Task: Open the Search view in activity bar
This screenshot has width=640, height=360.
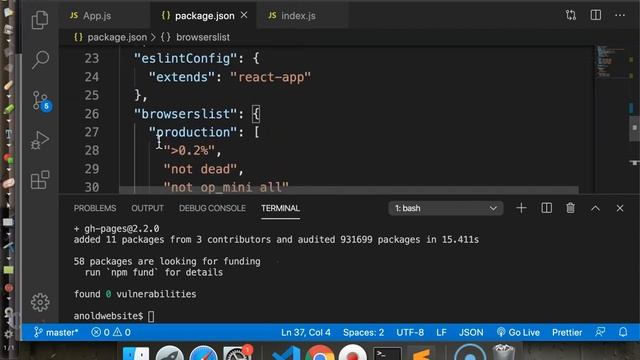Action: (40, 60)
